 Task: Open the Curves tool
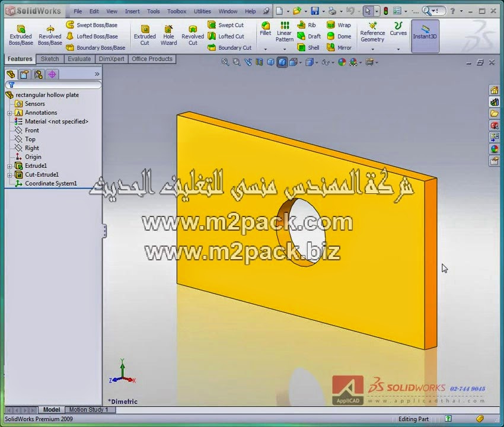coord(398,29)
